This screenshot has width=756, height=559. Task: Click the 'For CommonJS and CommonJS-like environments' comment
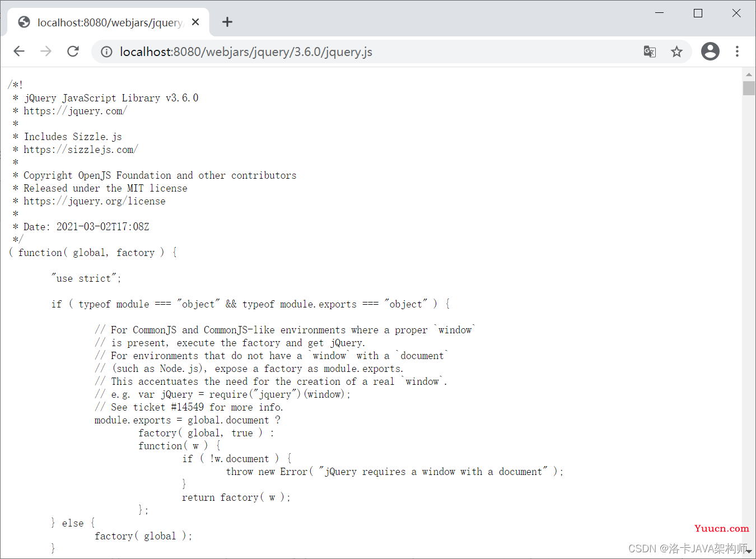[285, 330]
